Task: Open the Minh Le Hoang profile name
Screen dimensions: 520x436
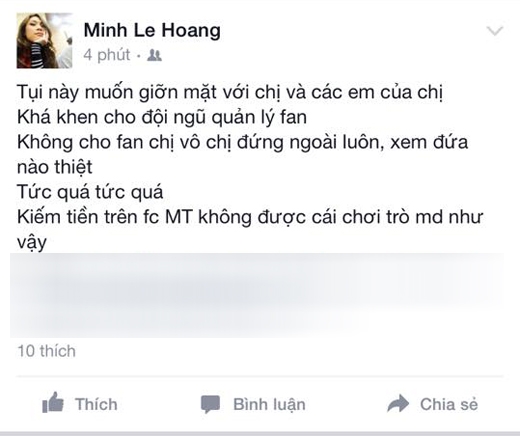Action: (x=152, y=30)
